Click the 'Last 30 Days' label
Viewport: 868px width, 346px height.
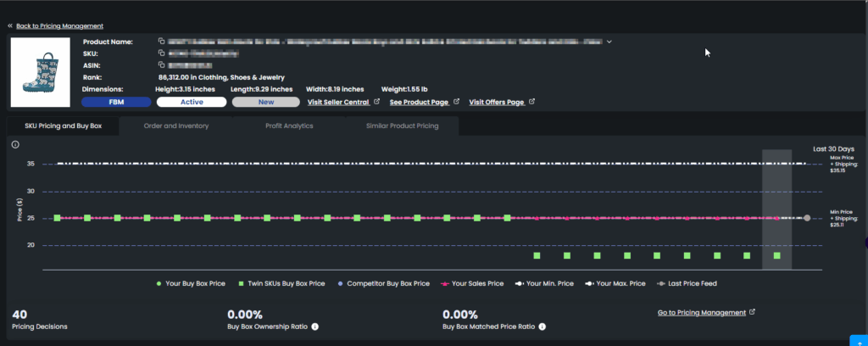pyautogui.click(x=833, y=149)
